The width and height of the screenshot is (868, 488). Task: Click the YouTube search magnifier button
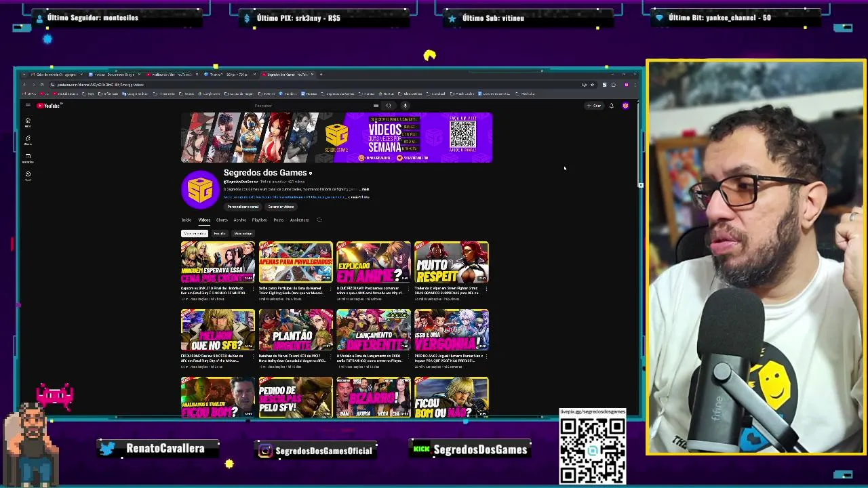[389, 106]
